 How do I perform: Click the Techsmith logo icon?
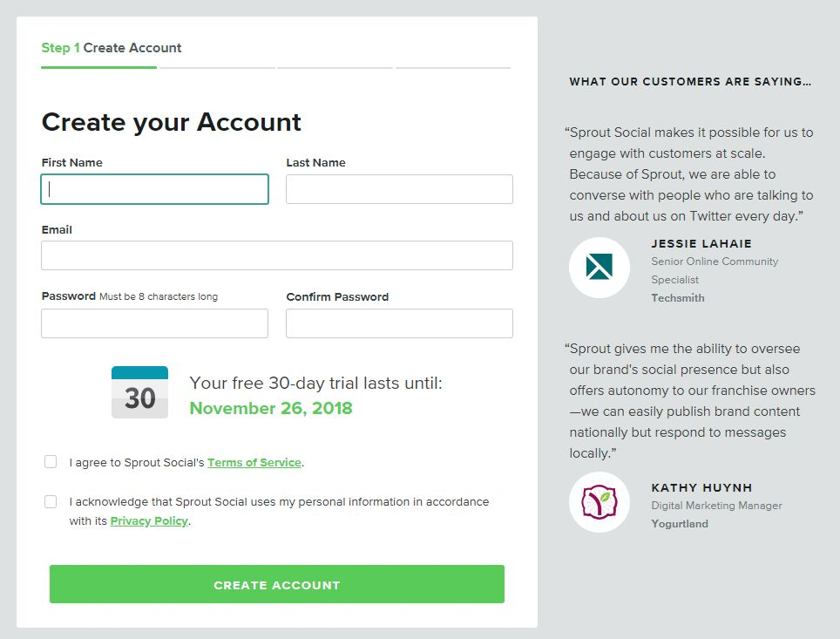coord(599,267)
